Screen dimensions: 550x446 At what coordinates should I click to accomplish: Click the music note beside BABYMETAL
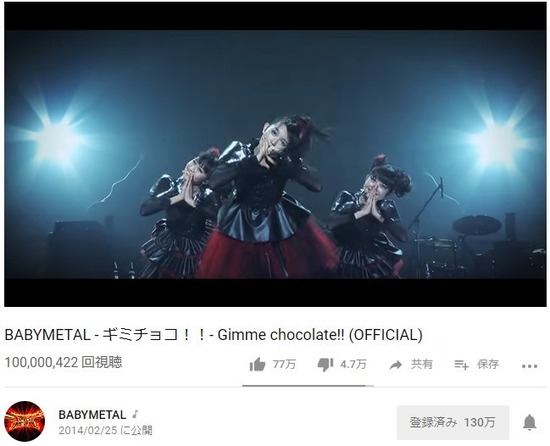coord(135,414)
